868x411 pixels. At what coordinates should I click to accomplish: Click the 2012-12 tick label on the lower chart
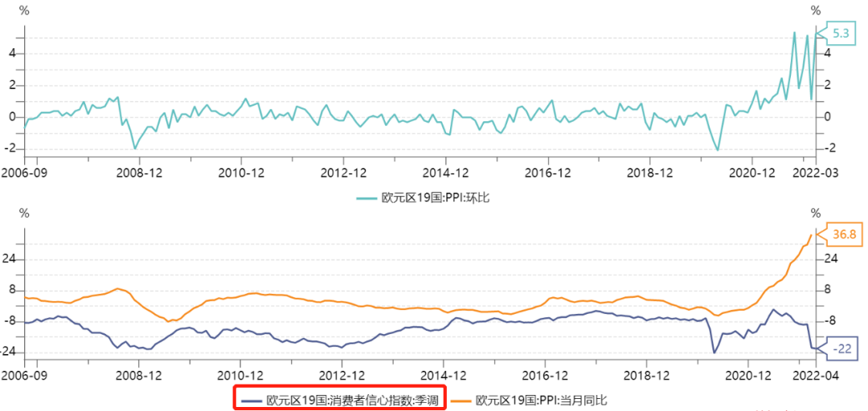342,374
